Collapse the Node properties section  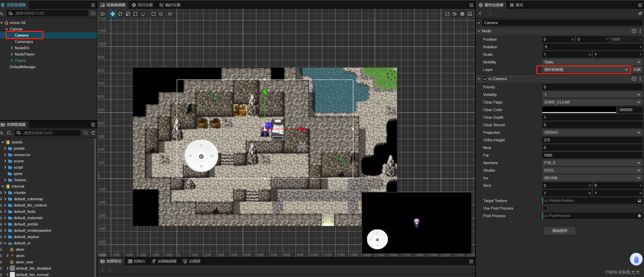click(x=479, y=31)
